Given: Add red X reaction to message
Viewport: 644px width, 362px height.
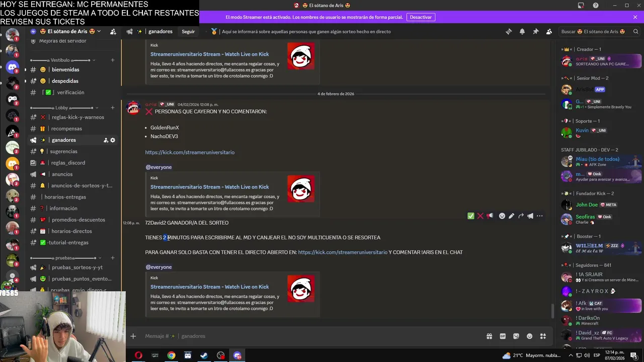Looking at the screenshot, I should [x=480, y=216].
